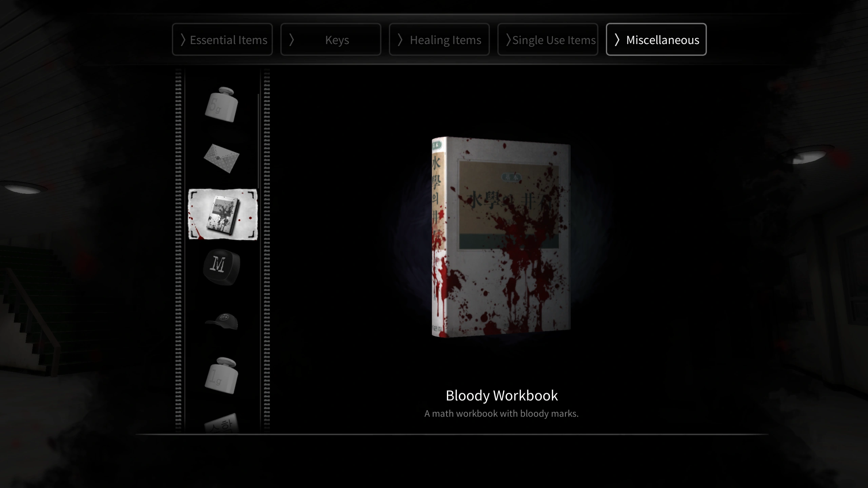Select the 5g weight item

tap(221, 104)
